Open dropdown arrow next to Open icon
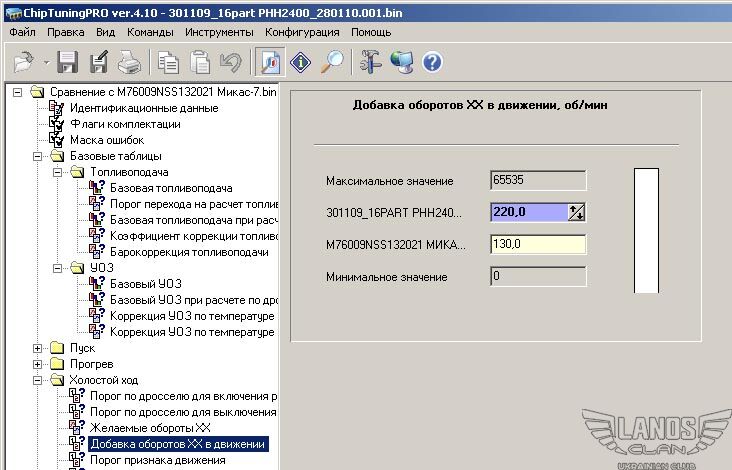 coord(46,64)
